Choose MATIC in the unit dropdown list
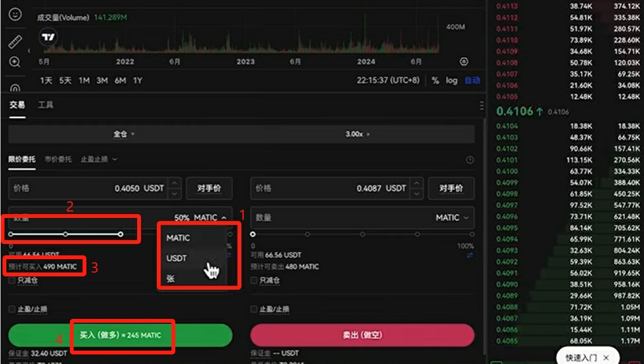Image resolution: width=644 pixels, height=364 pixels. coord(178,238)
